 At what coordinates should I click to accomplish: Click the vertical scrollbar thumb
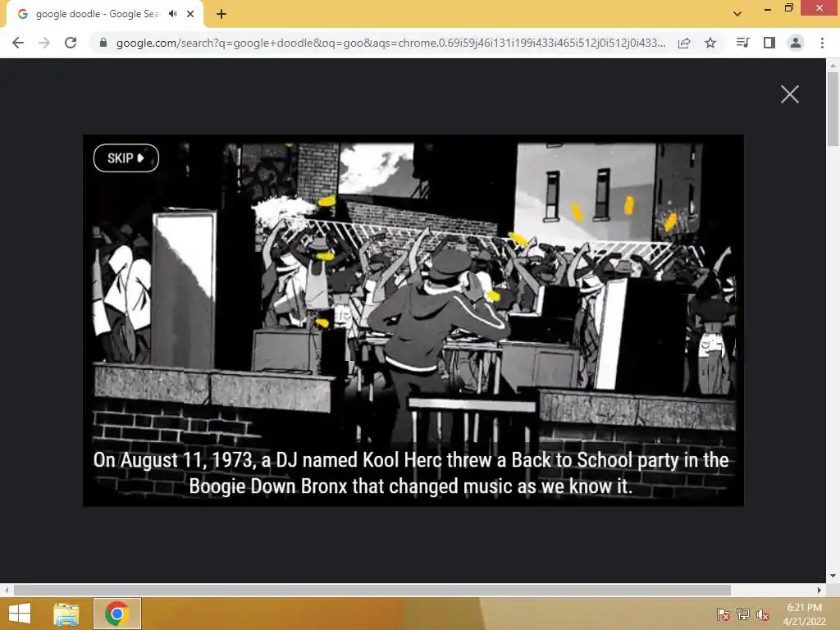(833, 109)
